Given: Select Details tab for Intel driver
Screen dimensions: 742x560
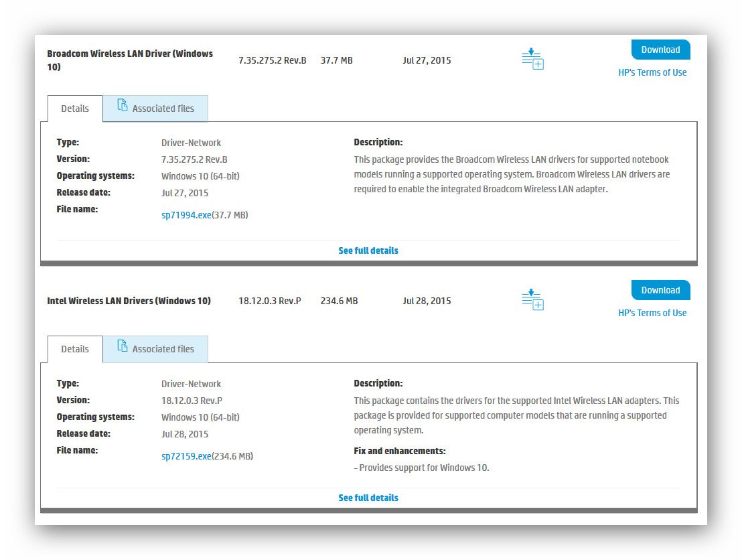Looking at the screenshot, I should click(75, 349).
